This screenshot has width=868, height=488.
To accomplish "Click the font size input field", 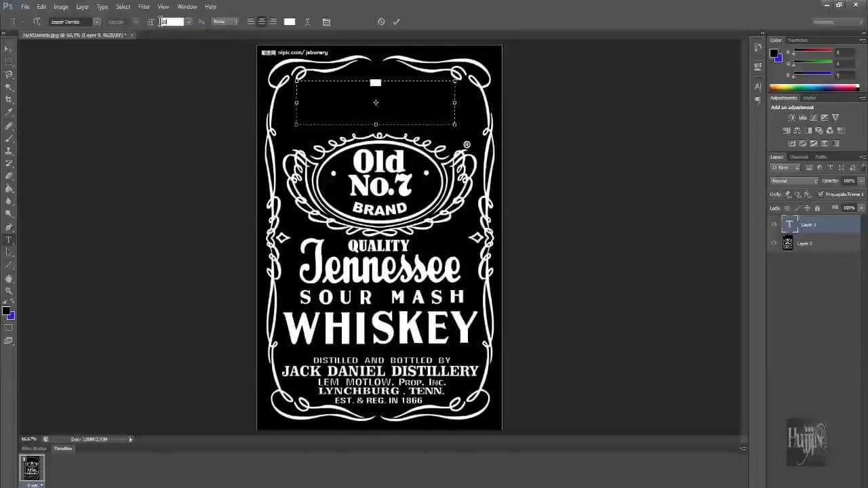I will [172, 22].
